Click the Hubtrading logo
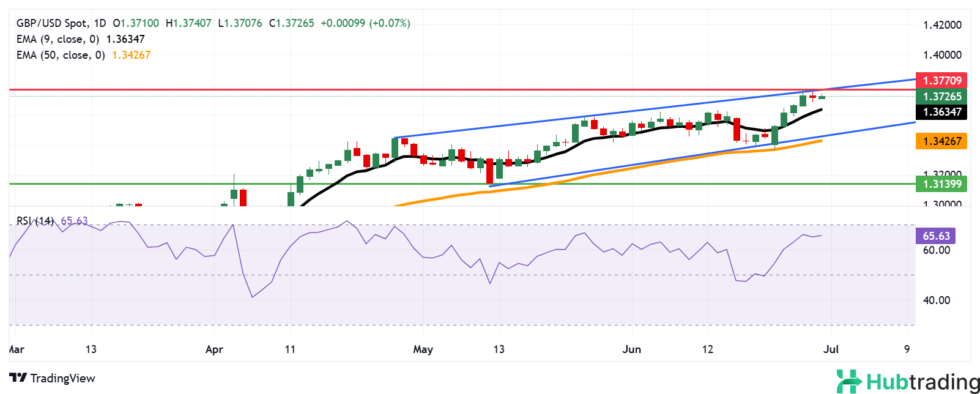Image resolution: width=980 pixels, height=394 pixels. (x=908, y=382)
